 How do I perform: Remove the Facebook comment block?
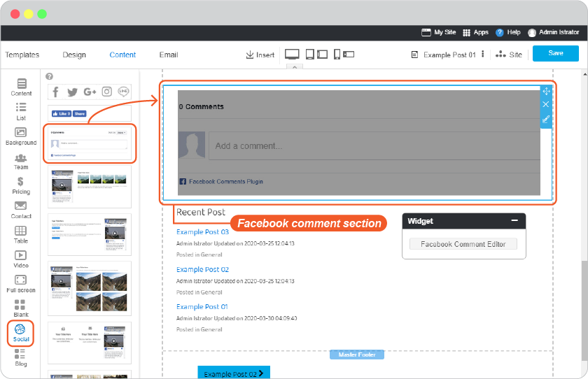pos(546,104)
